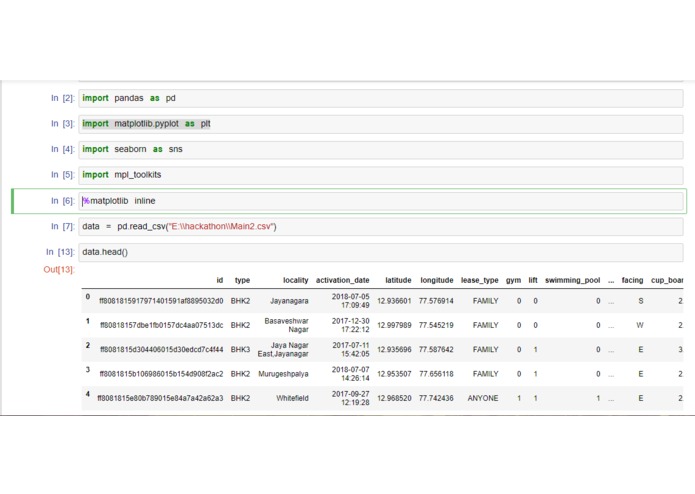Click the In [5] cell prompt
This screenshot has height=494, width=695.
point(62,175)
